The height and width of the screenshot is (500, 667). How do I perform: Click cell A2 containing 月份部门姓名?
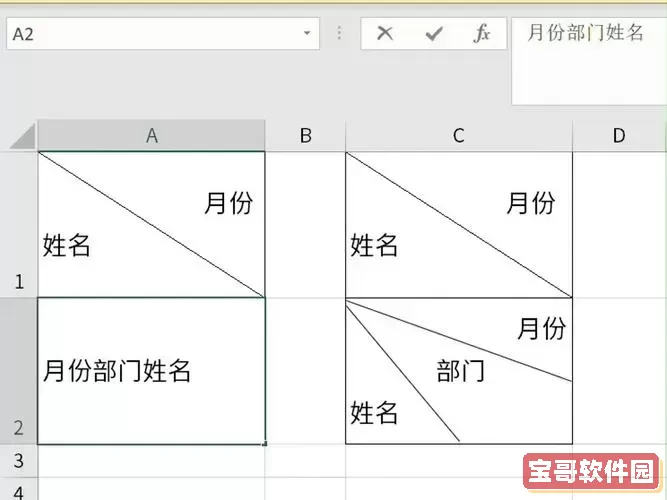coord(151,371)
